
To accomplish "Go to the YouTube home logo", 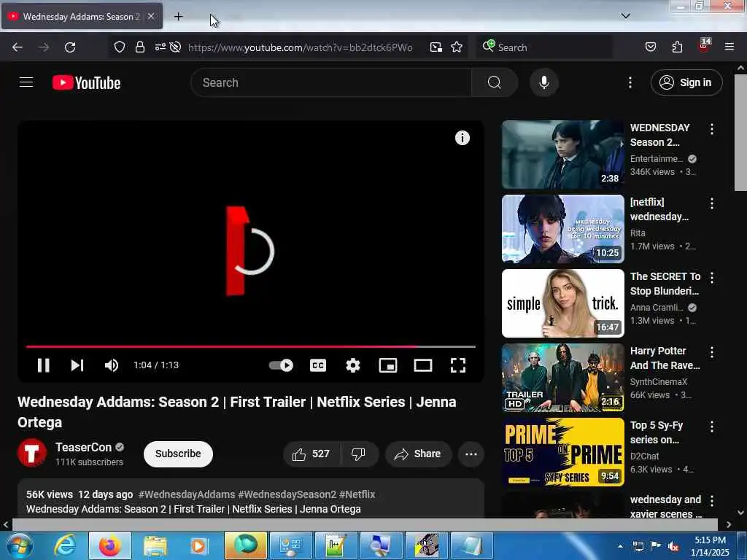I will (86, 82).
